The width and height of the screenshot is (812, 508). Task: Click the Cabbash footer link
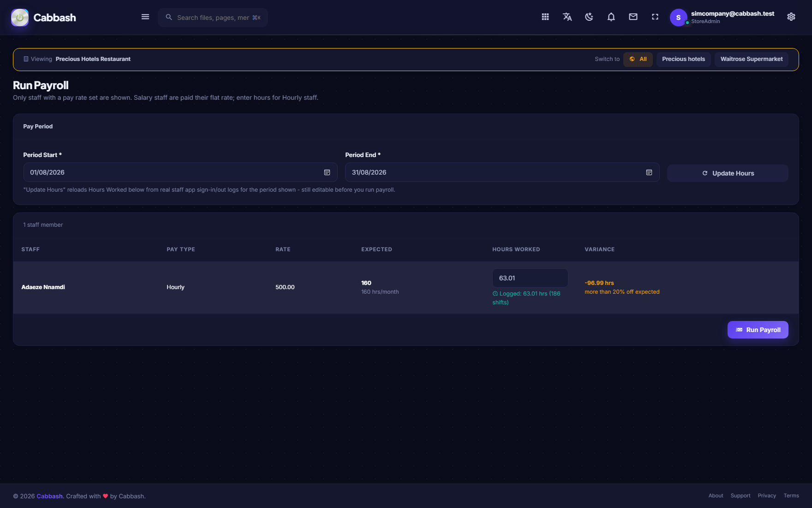[x=50, y=496]
